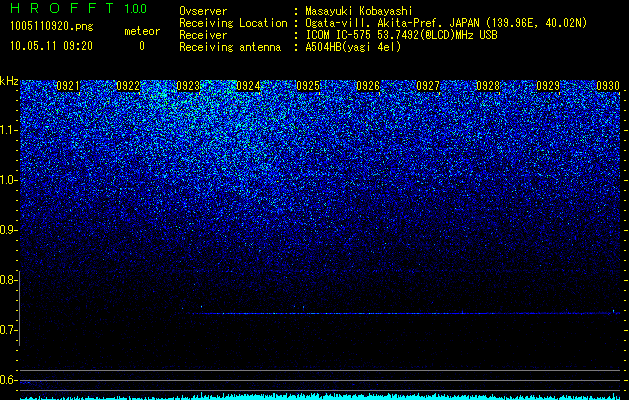This screenshot has height=400, width=629.
Task: Click the 0928 time marker
Action: point(488,86)
